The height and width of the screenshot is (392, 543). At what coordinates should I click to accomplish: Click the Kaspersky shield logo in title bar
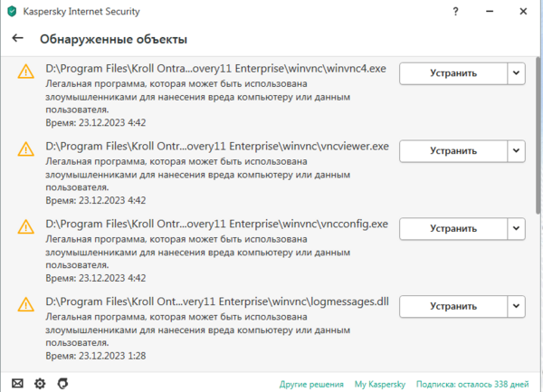pos(12,13)
